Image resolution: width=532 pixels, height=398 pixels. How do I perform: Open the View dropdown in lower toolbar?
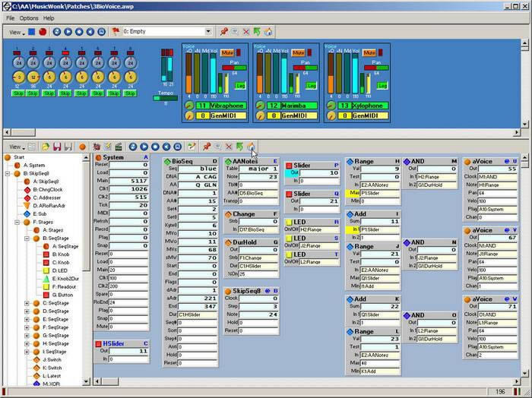pyautogui.click(x=17, y=147)
